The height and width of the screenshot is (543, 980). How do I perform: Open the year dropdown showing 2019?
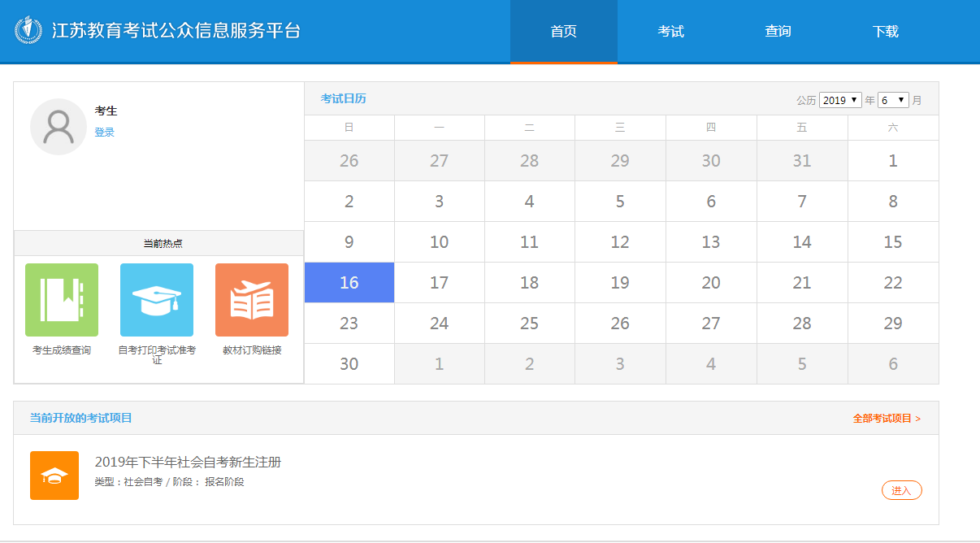(x=840, y=100)
